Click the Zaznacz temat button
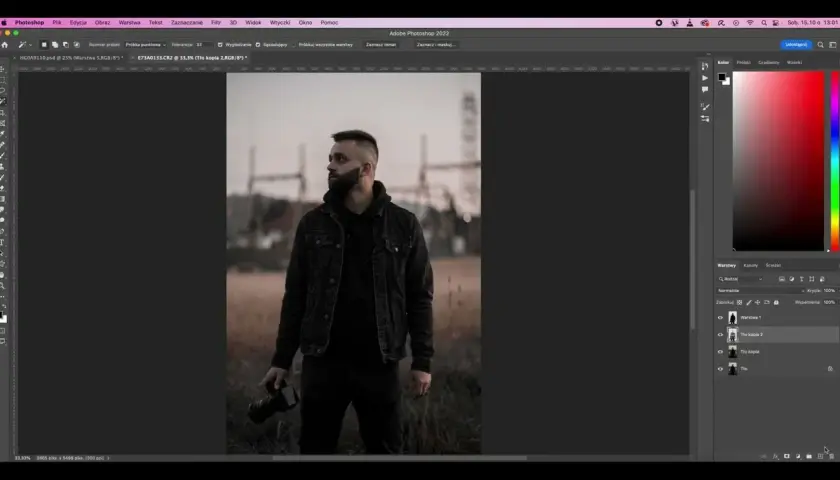 click(x=381, y=45)
